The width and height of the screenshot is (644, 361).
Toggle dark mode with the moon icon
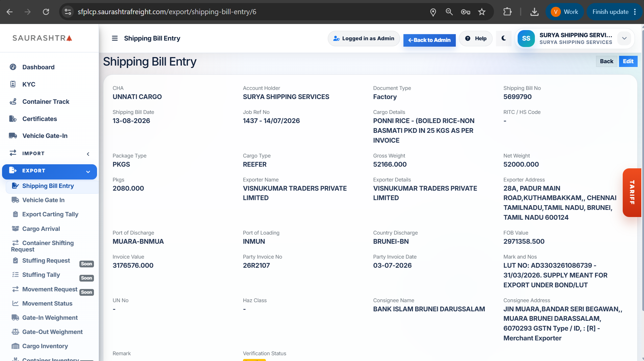click(x=504, y=38)
